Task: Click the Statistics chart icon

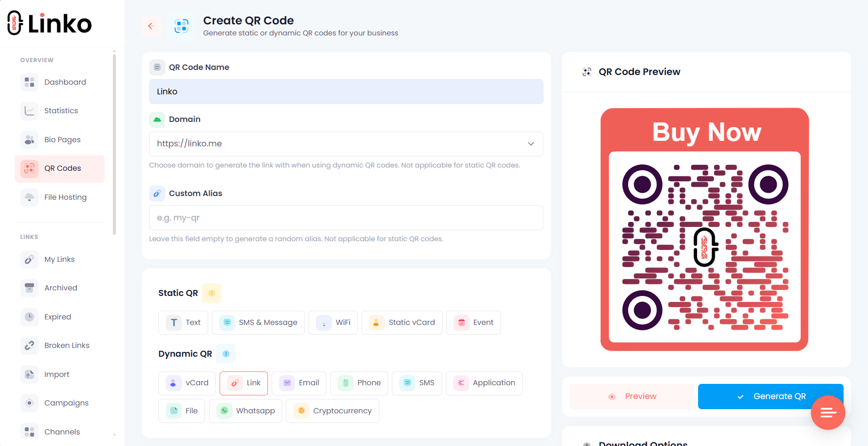Action: click(29, 111)
